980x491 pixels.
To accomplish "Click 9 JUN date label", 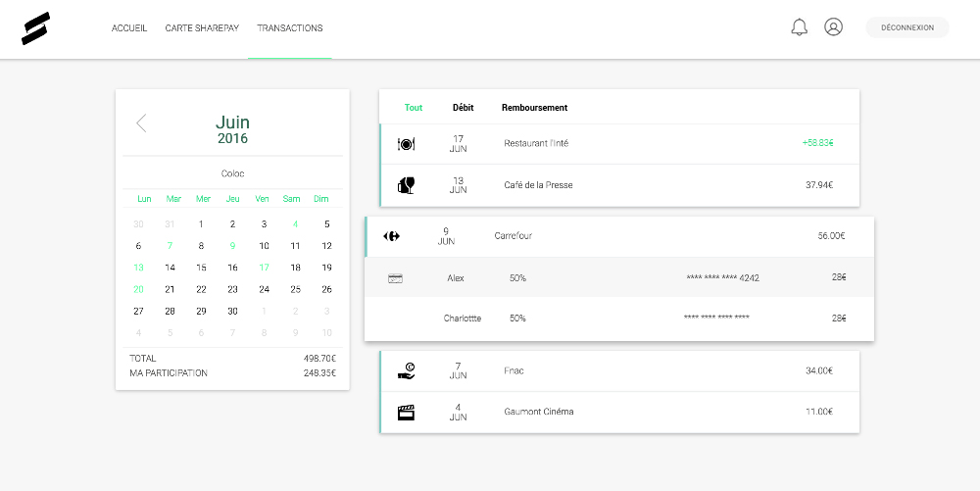I will 446,236.
